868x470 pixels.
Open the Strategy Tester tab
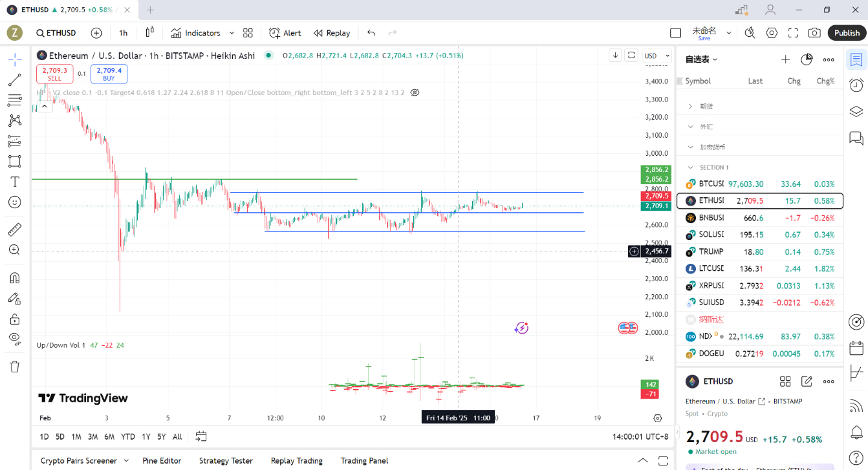(226, 461)
